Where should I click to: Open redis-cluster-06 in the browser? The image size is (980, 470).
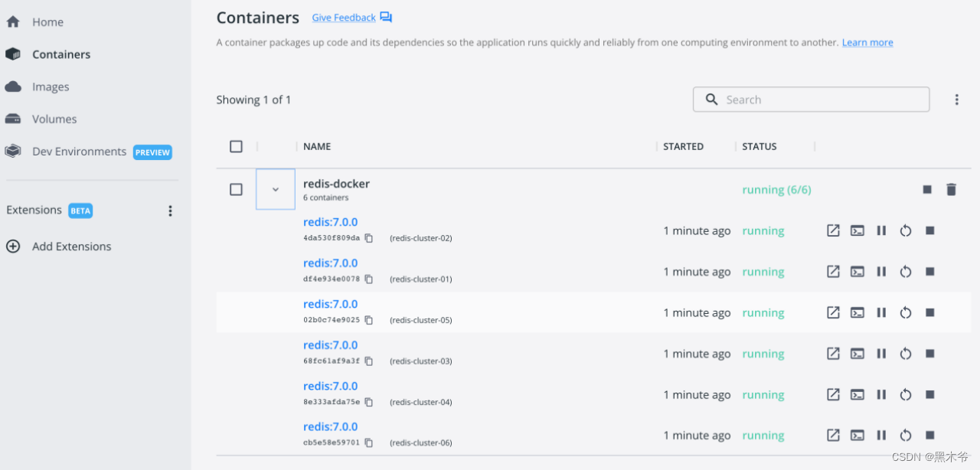click(x=833, y=435)
